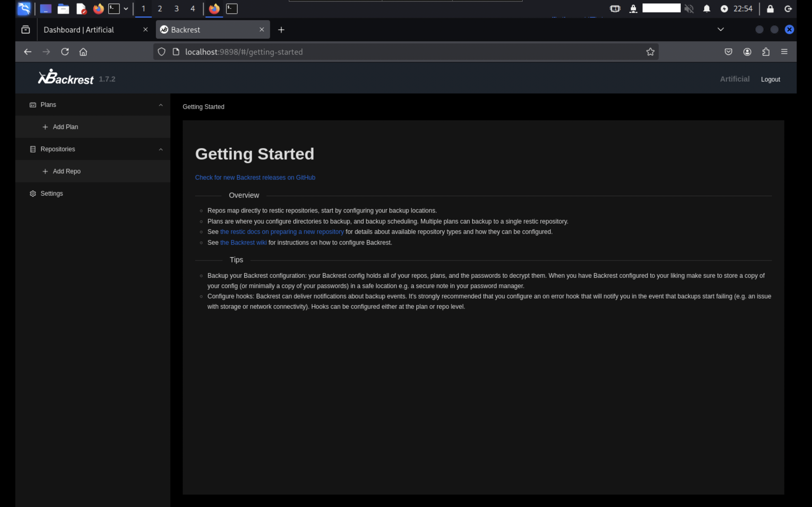The height and width of the screenshot is (507, 812).
Task: Click the browser home icon
Action: tap(83, 52)
